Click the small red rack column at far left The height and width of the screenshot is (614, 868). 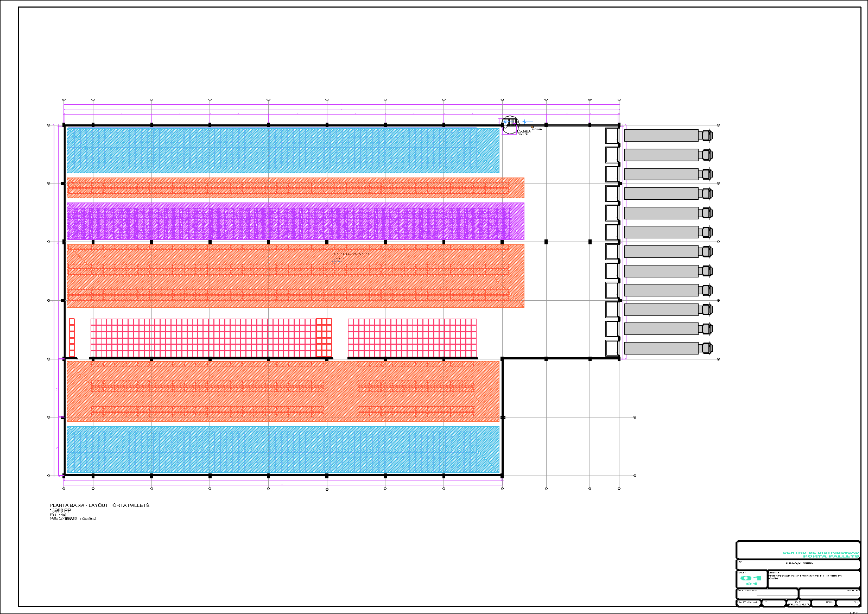tap(72, 338)
